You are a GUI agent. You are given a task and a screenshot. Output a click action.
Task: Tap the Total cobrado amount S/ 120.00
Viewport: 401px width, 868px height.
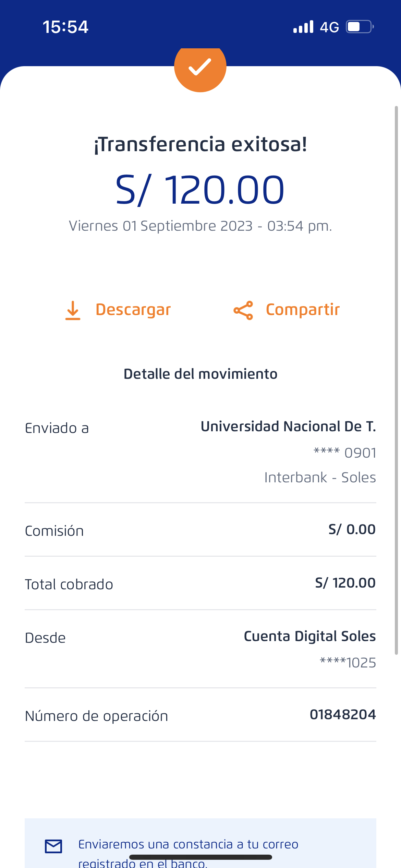coord(345,583)
